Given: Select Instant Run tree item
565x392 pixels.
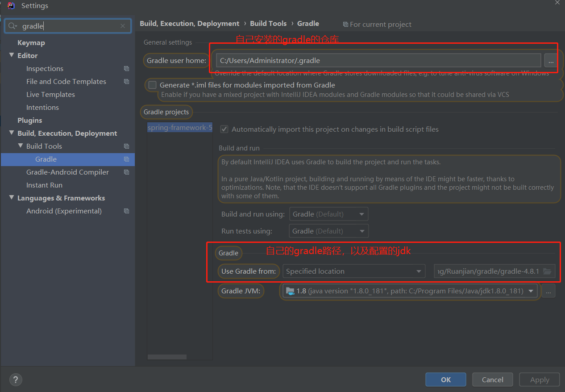Looking at the screenshot, I should (44, 185).
